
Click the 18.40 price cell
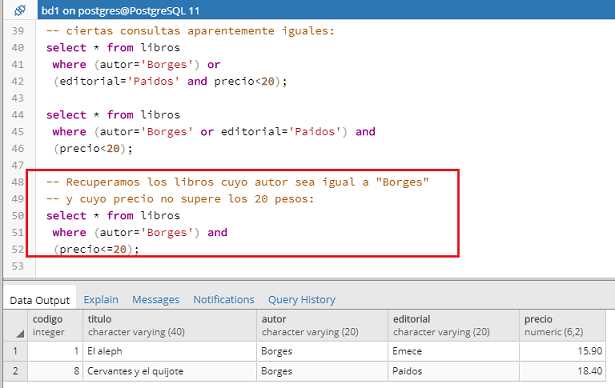coord(562,371)
